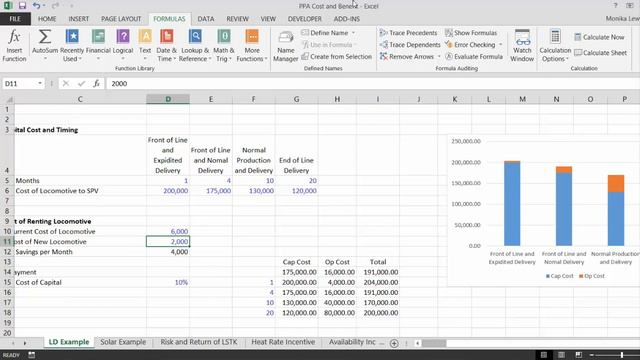Viewport: 640px width, 360px height.
Task: Select row 12 header
Action: (7, 252)
